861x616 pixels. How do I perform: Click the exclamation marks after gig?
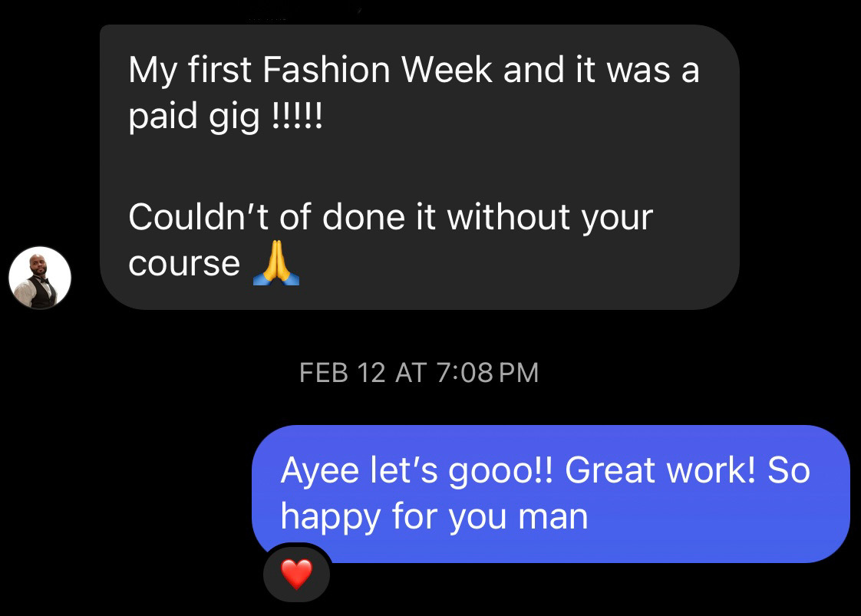pos(297,115)
